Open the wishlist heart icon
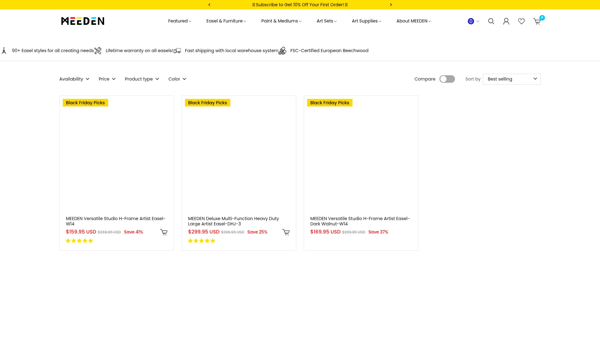The height and width of the screenshot is (364, 600). pos(521,21)
